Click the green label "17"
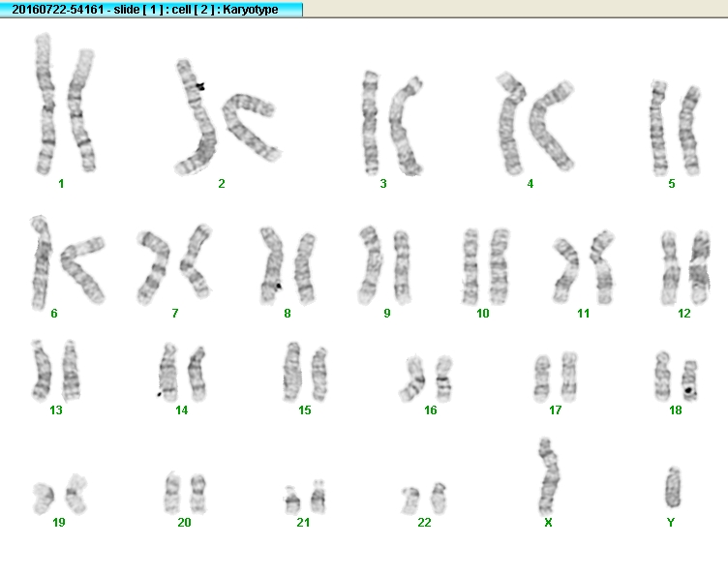The height and width of the screenshot is (576, 728). pyautogui.click(x=556, y=410)
